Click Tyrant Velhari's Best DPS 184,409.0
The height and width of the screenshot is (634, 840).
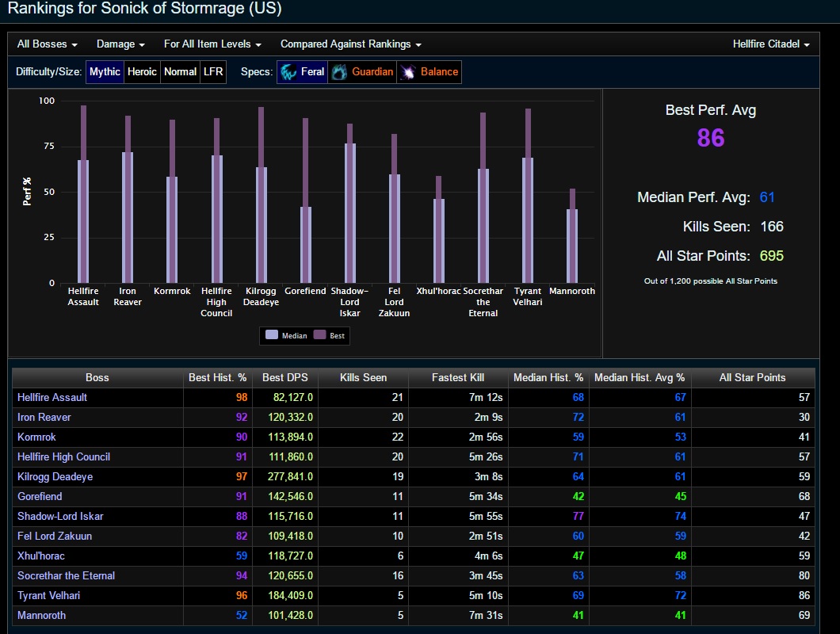290,595
